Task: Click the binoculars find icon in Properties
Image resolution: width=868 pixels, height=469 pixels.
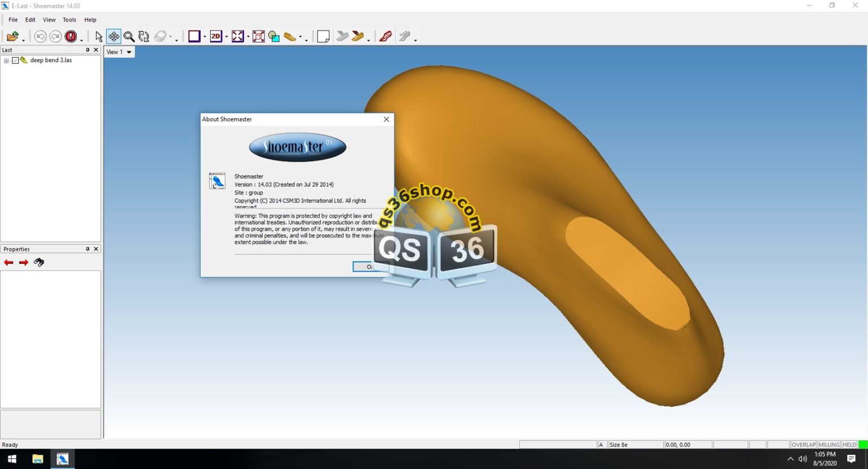Action: pyautogui.click(x=39, y=263)
